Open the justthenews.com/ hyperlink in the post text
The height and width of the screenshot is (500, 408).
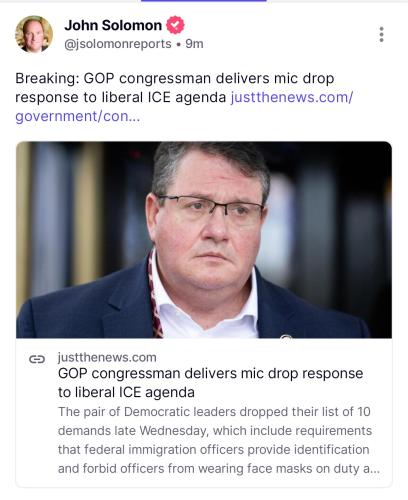click(x=292, y=97)
